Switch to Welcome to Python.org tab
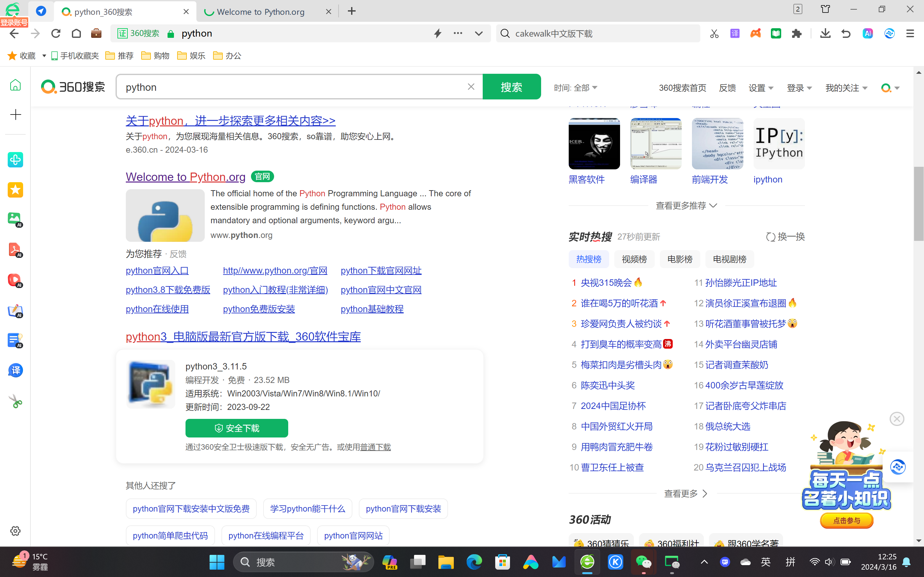The width and height of the screenshot is (924, 577). pos(261,12)
